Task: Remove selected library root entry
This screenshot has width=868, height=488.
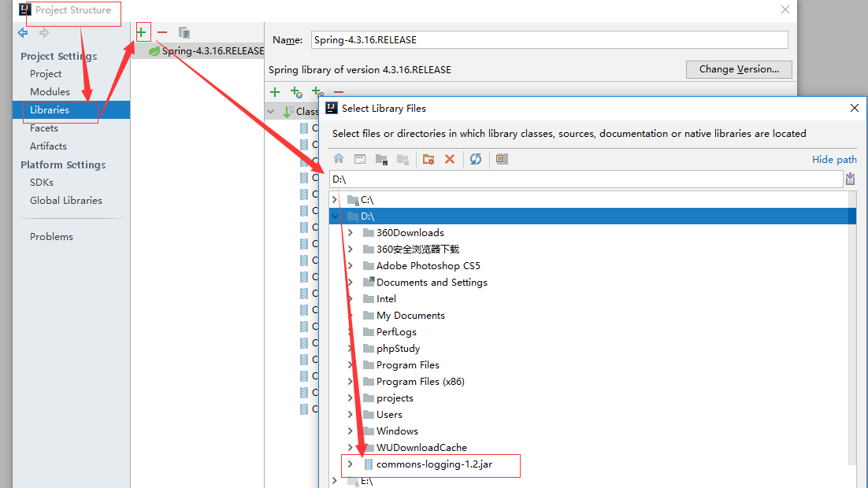Action: pyautogui.click(x=339, y=92)
